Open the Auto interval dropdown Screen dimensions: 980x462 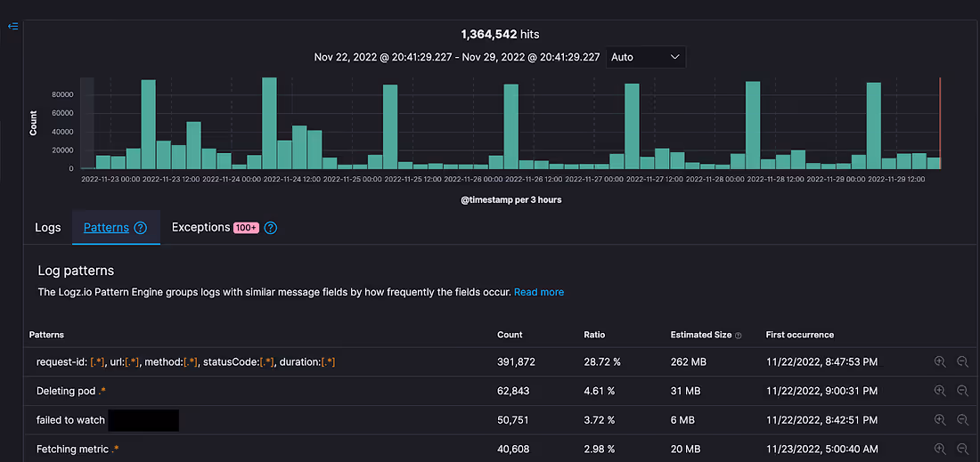coord(646,57)
